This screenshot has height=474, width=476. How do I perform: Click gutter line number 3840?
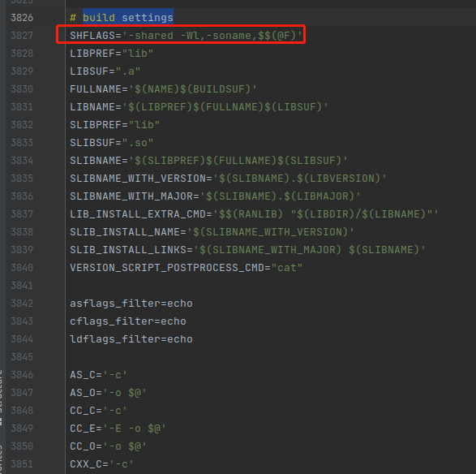click(22, 268)
